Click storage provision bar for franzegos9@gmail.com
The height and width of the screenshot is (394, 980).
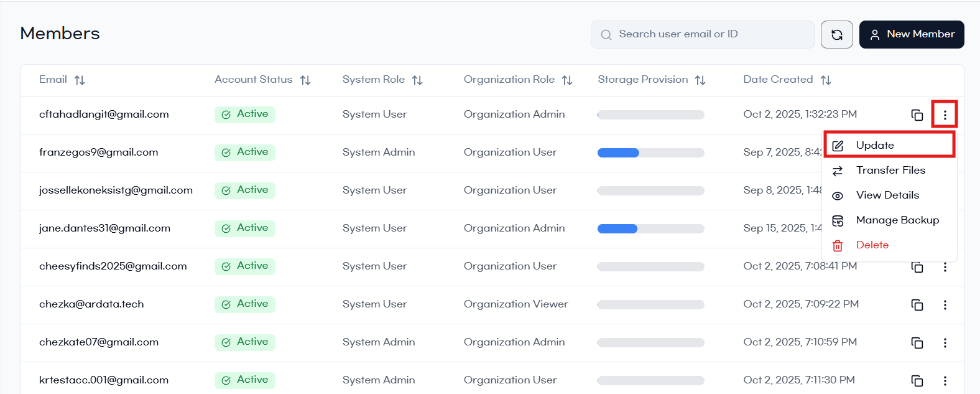click(x=650, y=153)
